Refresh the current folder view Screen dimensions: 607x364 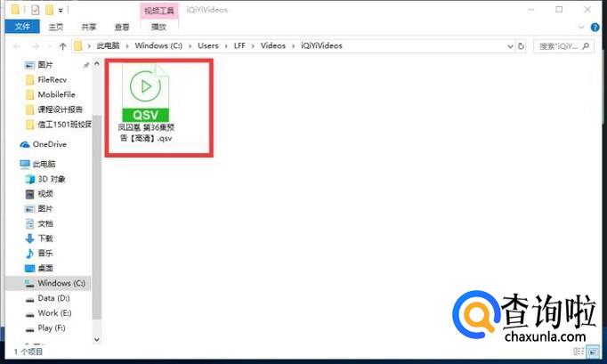coord(521,46)
